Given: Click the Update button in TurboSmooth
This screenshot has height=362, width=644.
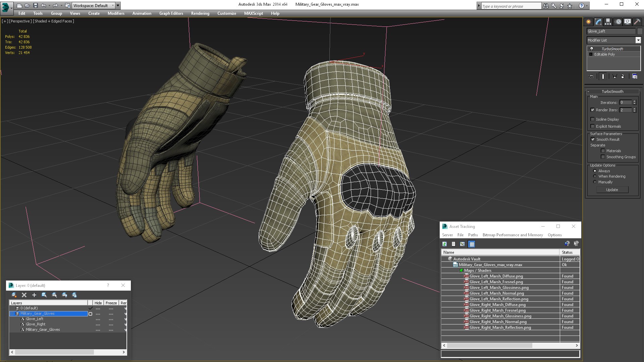Looking at the screenshot, I should coord(612,190).
